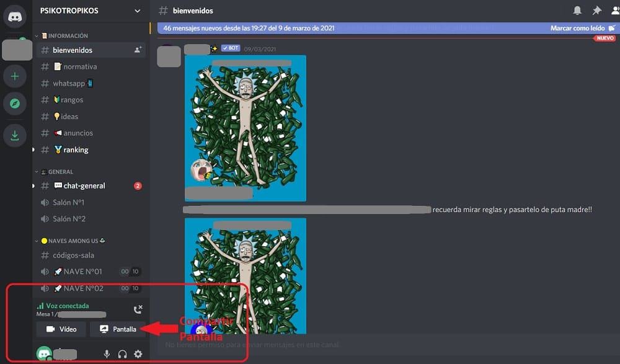Join the NAVE N°02 voice channel
620x364 pixels.
(91, 288)
